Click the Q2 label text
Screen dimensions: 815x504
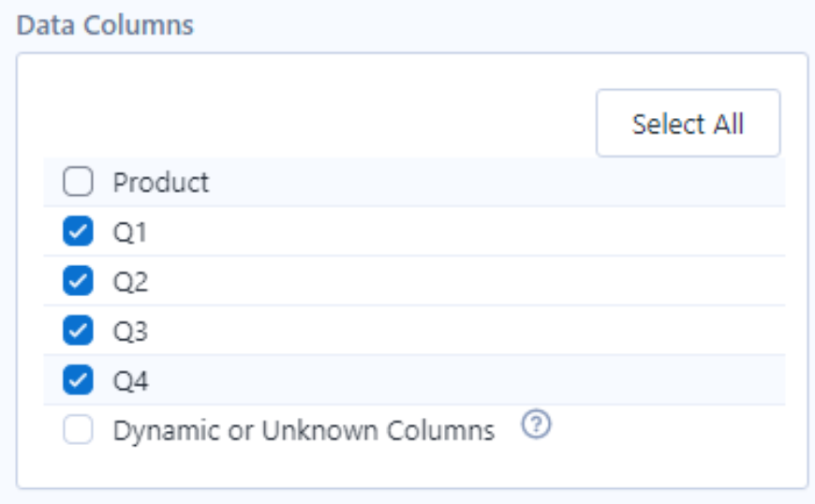[x=130, y=282]
